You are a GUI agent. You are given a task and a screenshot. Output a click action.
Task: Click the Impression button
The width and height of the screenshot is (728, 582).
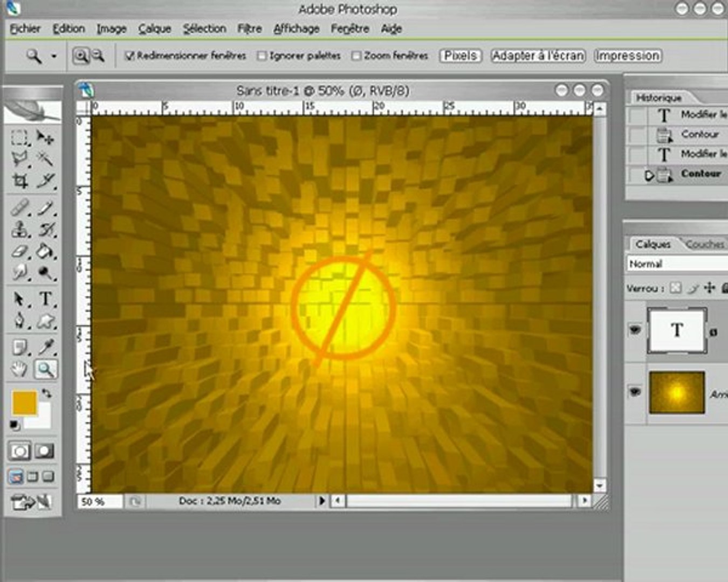coord(628,56)
